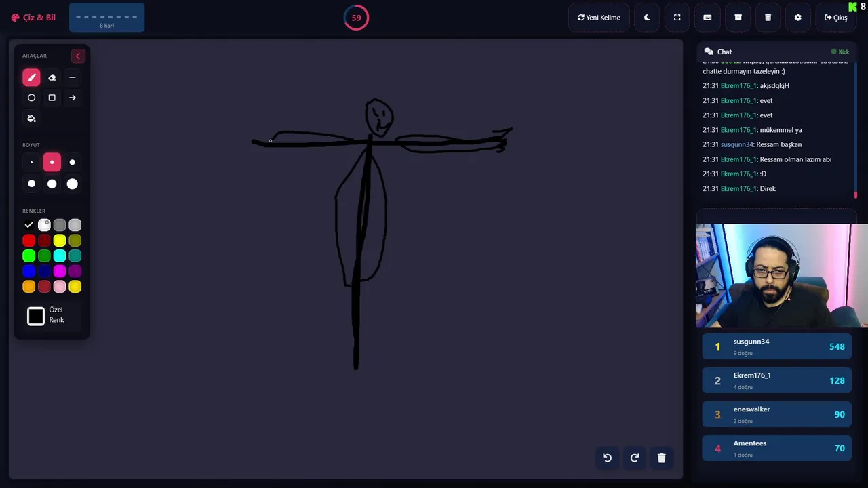Pick the cyan color swatch
This screenshot has width=868, height=488.
click(60, 256)
